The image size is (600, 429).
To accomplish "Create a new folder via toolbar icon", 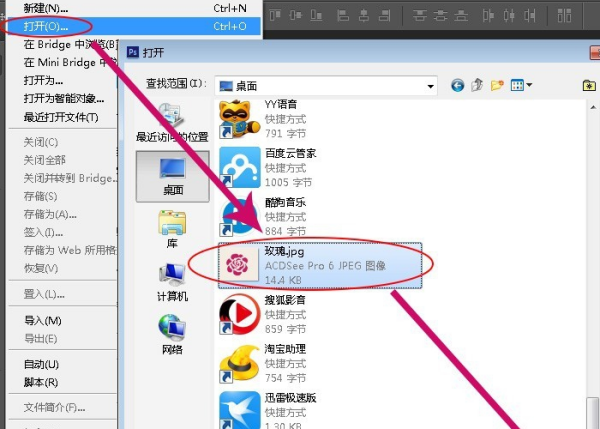I will click(x=497, y=85).
